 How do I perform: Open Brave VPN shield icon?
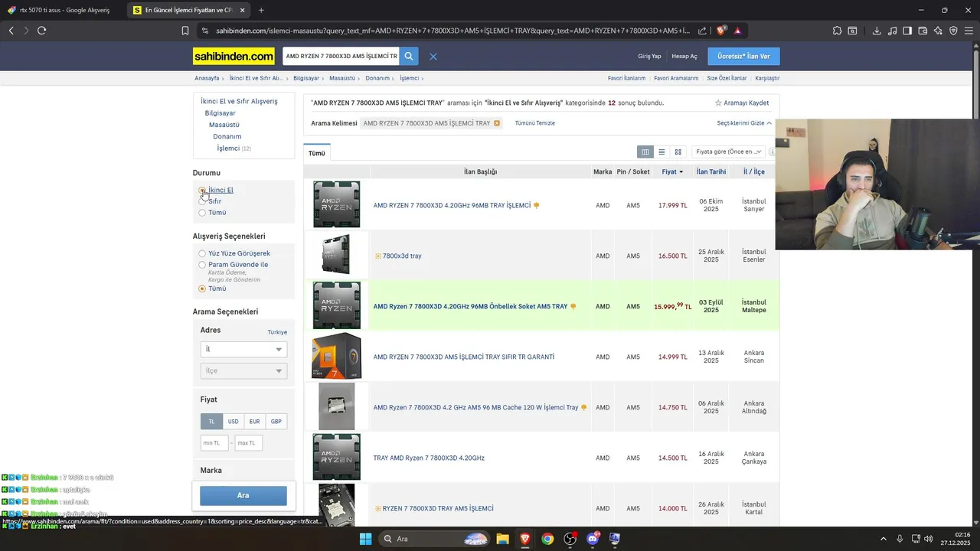pos(953,31)
